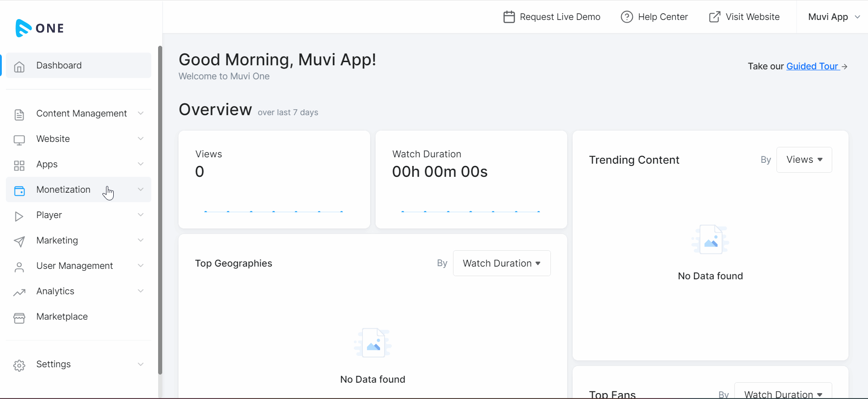Click the 'over last 7 days' text
868x399 pixels.
click(x=288, y=112)
